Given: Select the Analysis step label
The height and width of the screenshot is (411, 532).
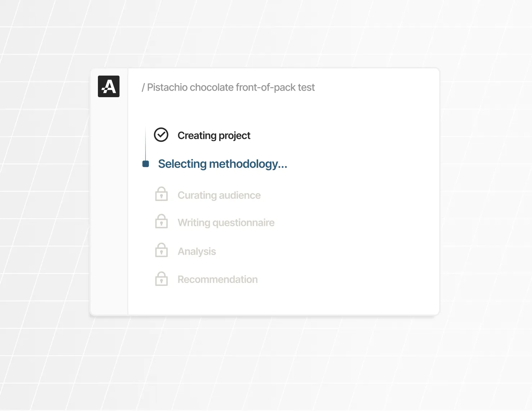Looking at the screenshot, I should click(x=197, y=251).
